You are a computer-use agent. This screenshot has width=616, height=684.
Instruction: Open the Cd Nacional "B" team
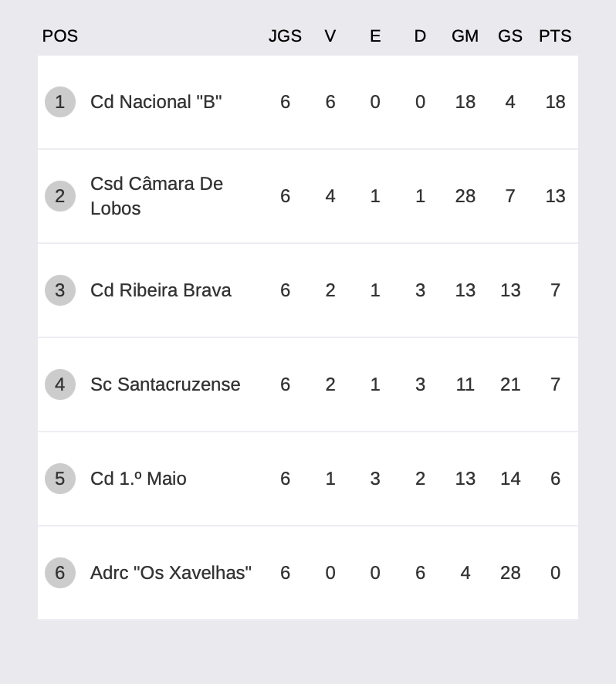tap(156, 102)
